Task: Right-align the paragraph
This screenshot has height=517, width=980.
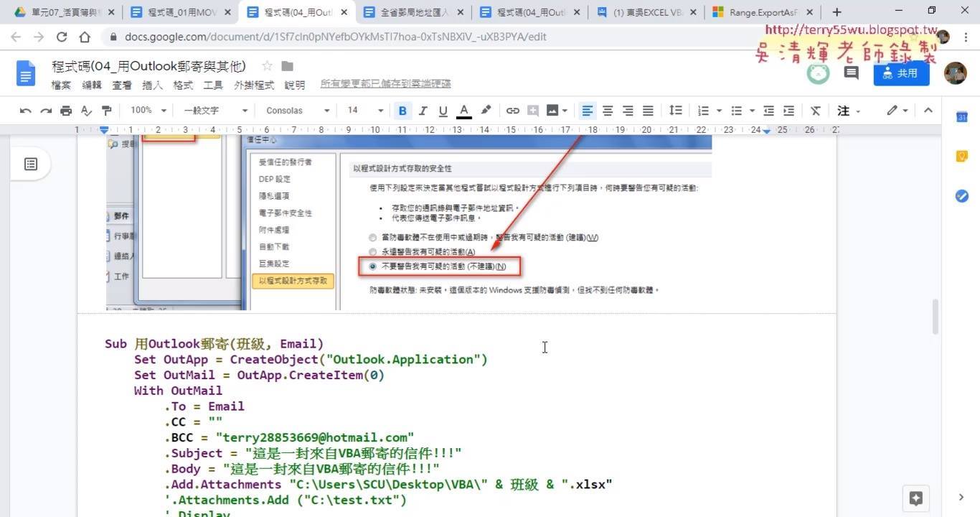Action: (x=628, y=111)
